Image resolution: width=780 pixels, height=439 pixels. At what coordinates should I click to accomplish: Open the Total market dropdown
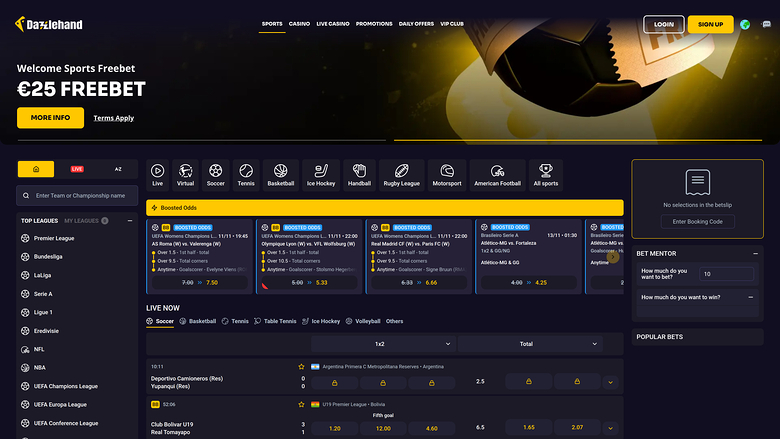[x=530, y=344]
